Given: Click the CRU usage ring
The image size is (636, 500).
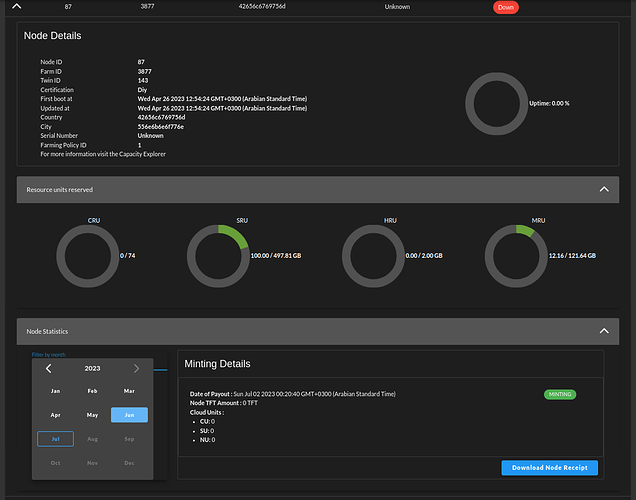Looking at the screenshot, I should (88, 256).
